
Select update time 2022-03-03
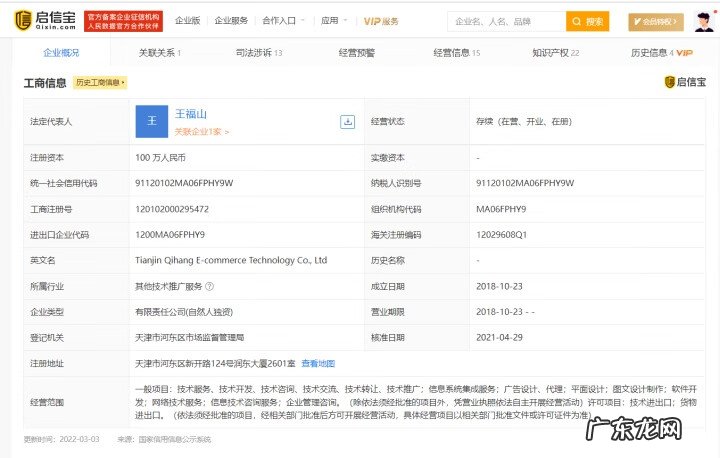(79, 439)
